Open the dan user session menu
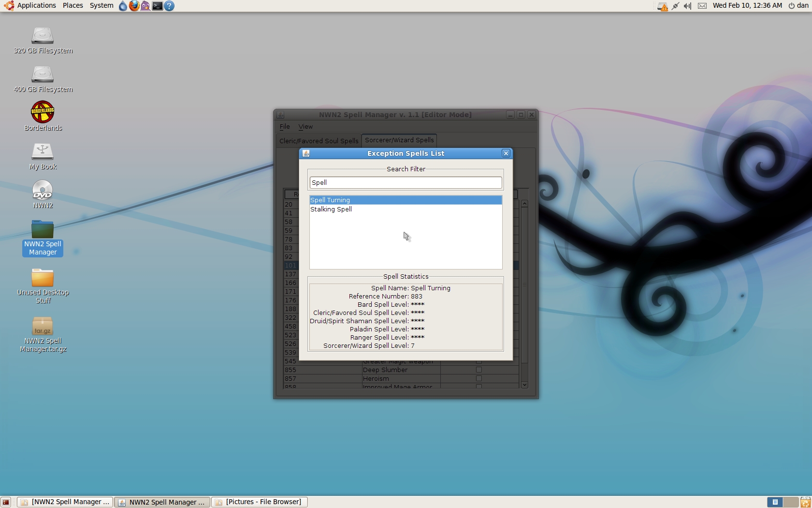Viewport: 812px width, 508px height. click(798, 5)
